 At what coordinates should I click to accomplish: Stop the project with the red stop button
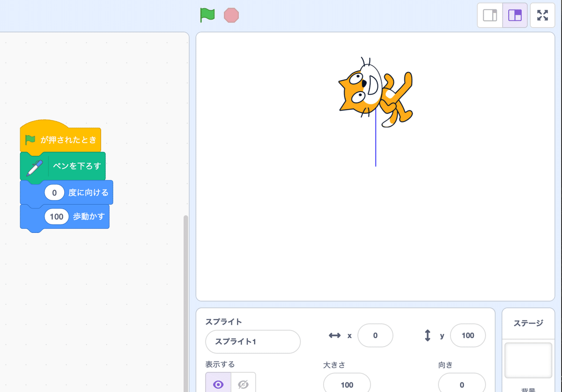(231, 15)
